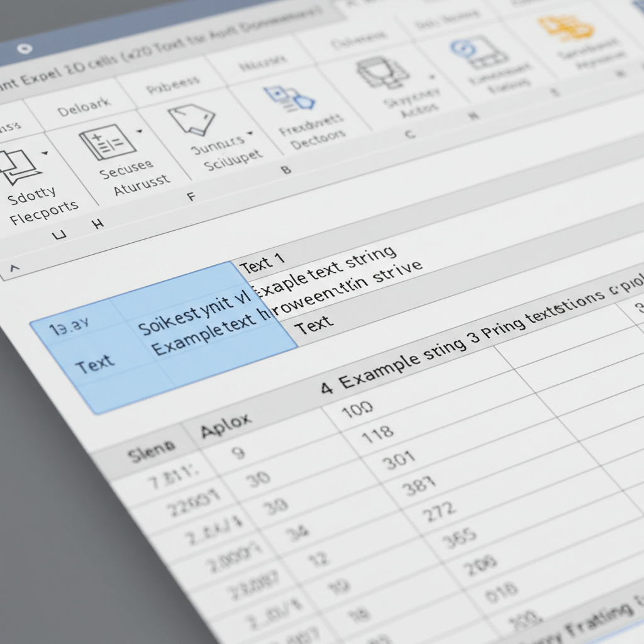Viewport: 644px width, 644px height.
Task: Select the cell containing 100
Action: click(x=357, y=409)
